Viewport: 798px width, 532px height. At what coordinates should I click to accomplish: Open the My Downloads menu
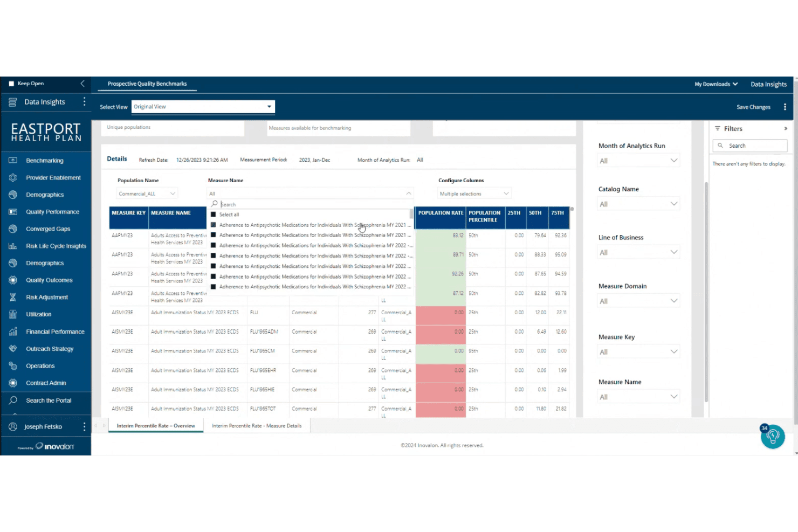(x=716, y=84)
